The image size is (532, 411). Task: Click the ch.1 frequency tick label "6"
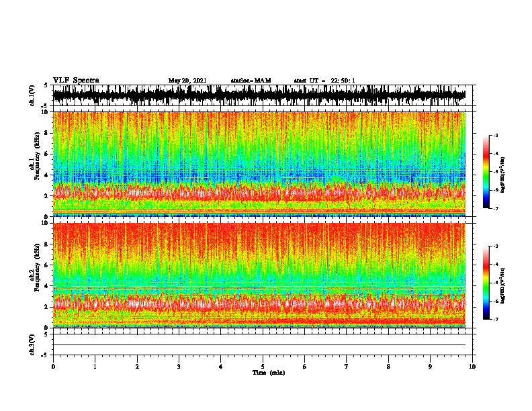(x=46, y=154)
